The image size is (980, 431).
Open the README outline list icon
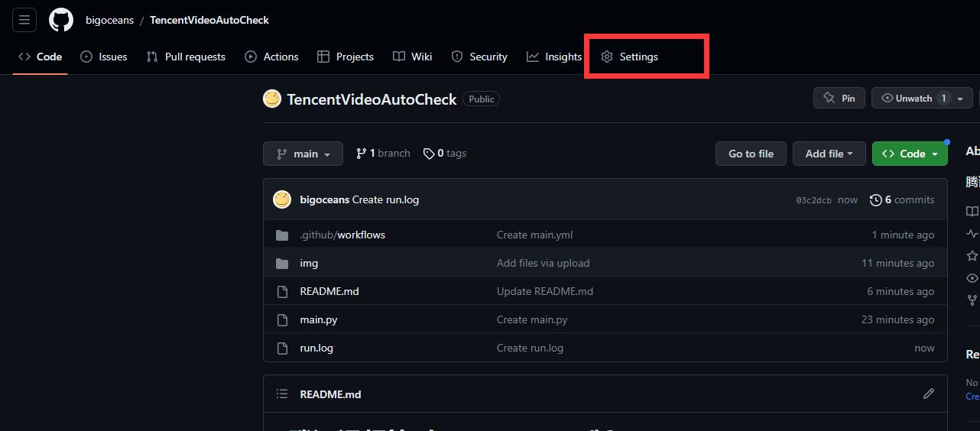click(282, 394)
